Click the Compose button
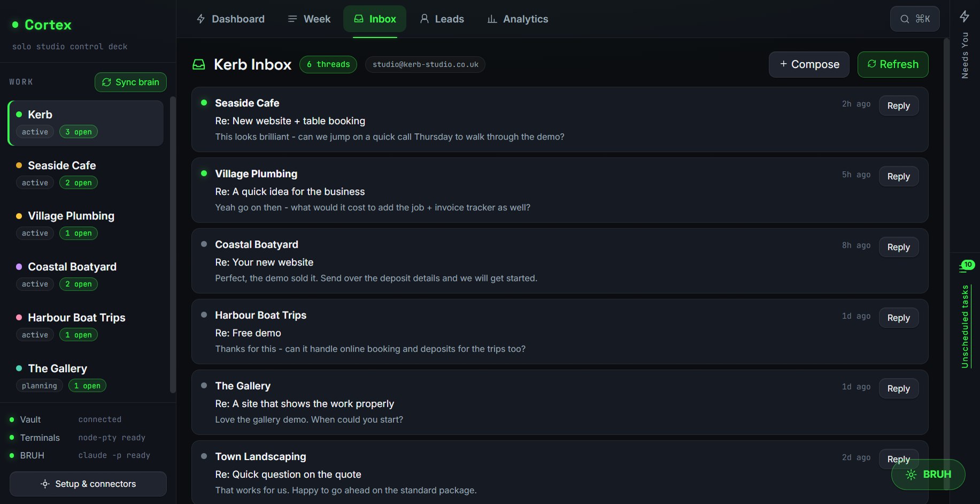The image size is (980, 504). point(809,64)
